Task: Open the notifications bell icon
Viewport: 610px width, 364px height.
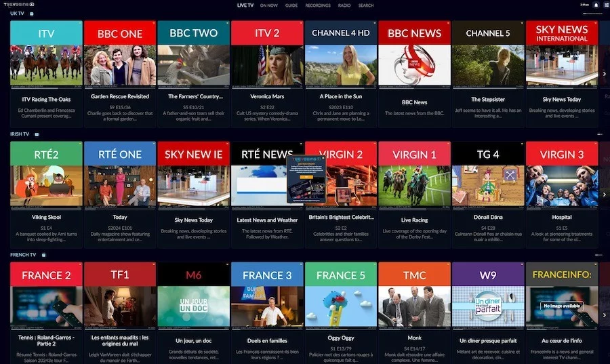Action: tap(596, 5)
